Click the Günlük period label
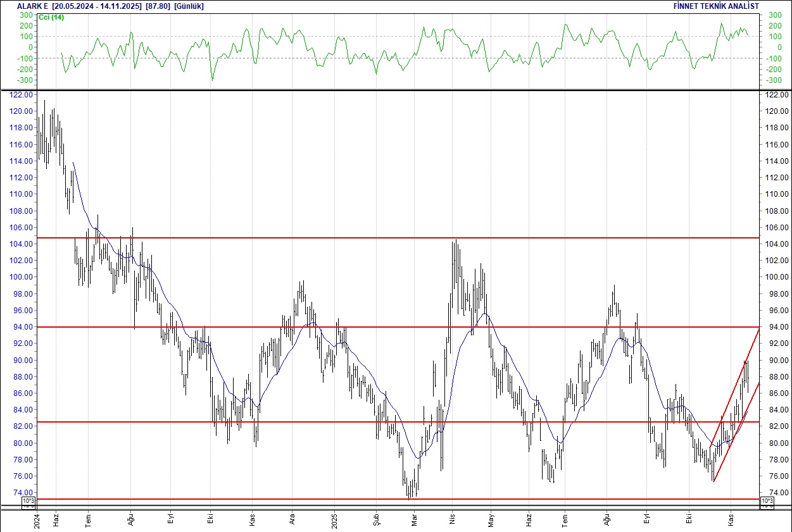This screenshot has height=532, width=792. click(x=189, y=6)
